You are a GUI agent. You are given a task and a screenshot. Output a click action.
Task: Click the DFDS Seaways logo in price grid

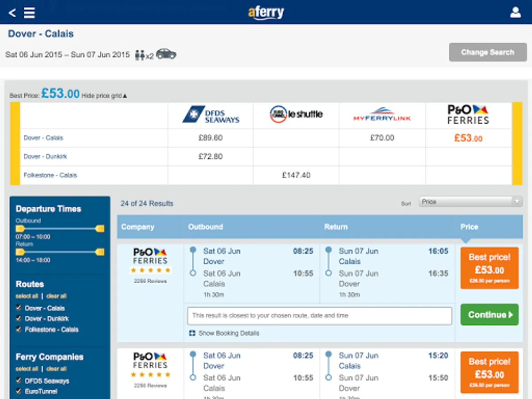211,115
